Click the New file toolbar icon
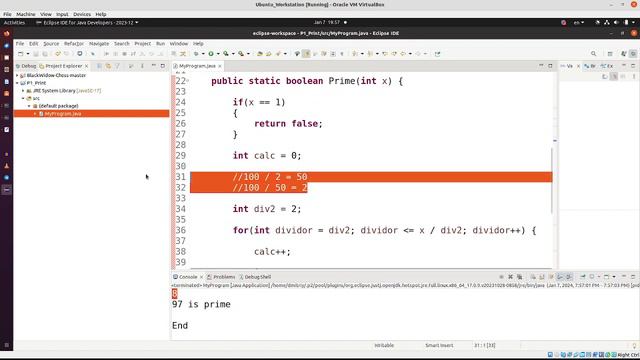640x360 pixels. [20, 54]
